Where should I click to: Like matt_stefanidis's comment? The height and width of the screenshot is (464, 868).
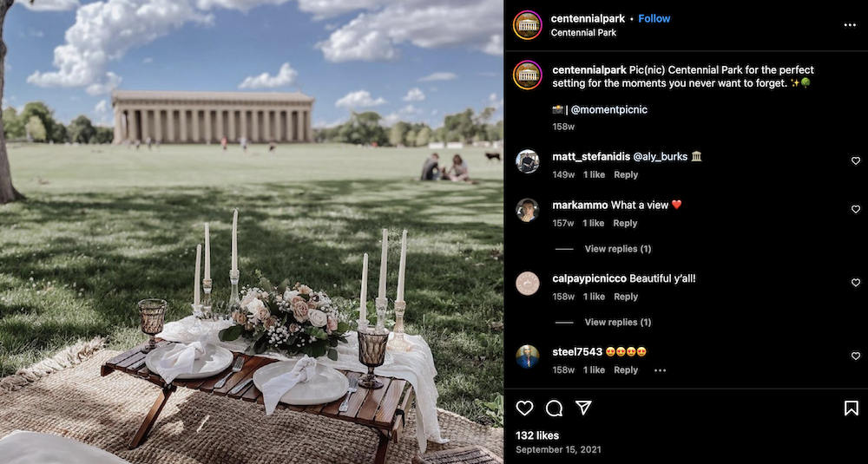click(x=855, y=161)
